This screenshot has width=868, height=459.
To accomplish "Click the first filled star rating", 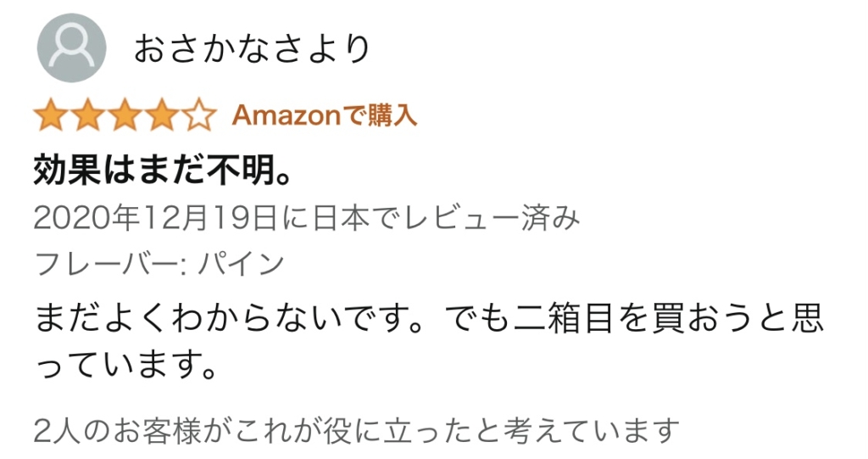I will pos(51,115).
